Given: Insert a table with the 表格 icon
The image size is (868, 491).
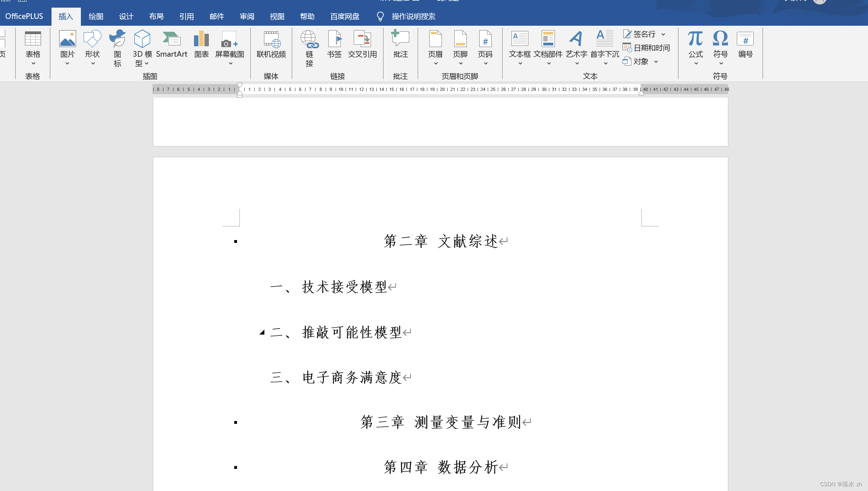Looking at the screenshot, I should click(x=33, y=39).
